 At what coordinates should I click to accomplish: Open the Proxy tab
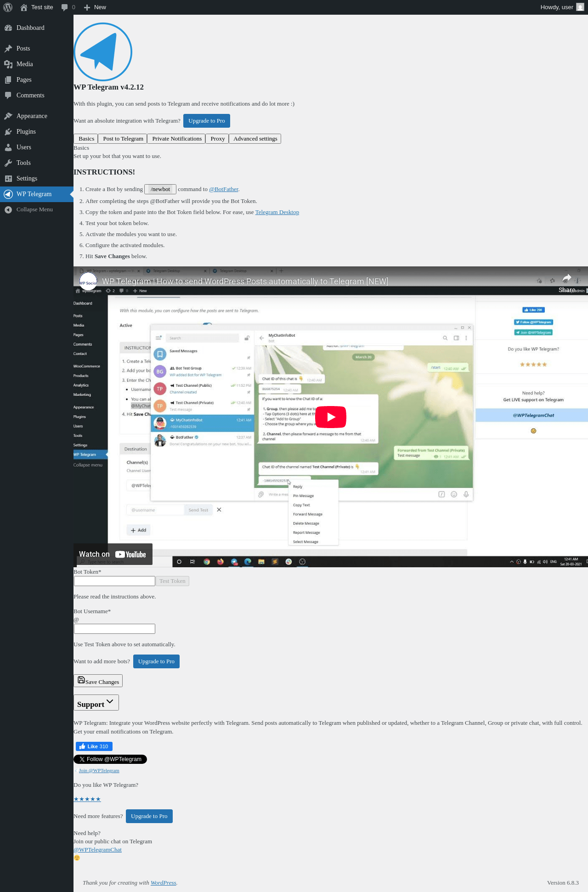tap(218, 139)
